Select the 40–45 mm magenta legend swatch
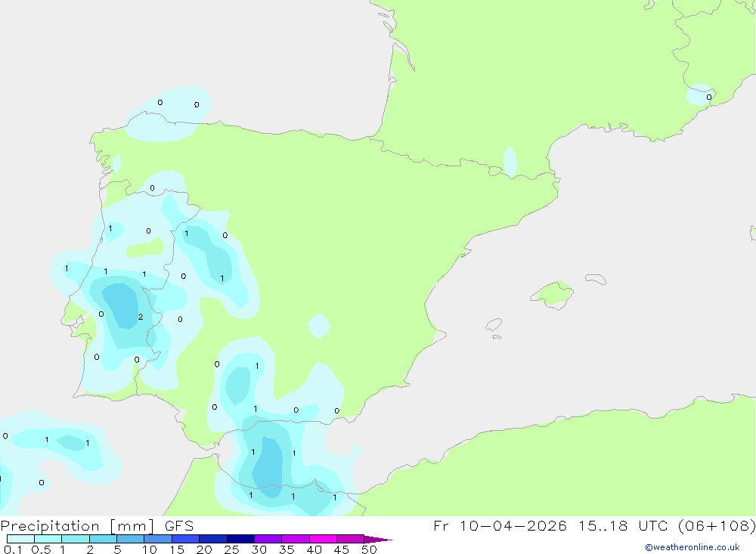The image size is (756, 554). pyautogui.click(x=323, y=539)
